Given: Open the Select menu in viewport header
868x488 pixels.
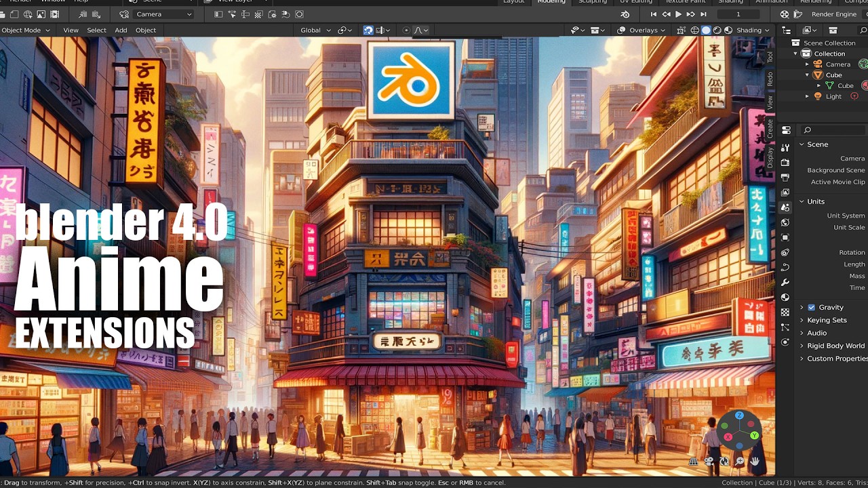Looking at the screenshot, I should pos(96,30).
